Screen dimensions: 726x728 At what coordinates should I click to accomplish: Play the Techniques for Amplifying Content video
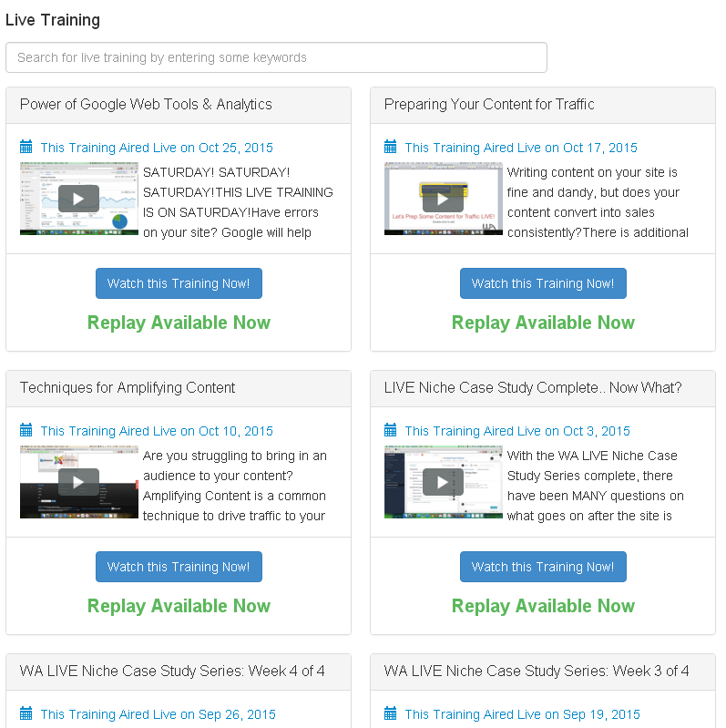pyautogui.click(x=78, y=482)
